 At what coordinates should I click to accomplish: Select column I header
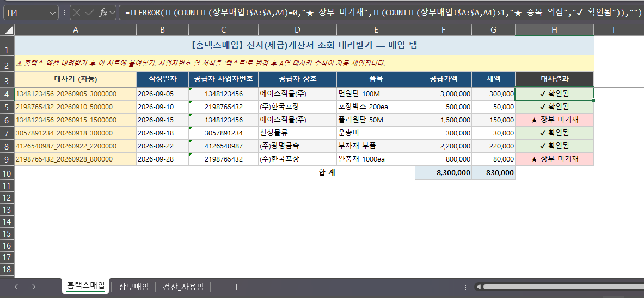tap(613, 29)
